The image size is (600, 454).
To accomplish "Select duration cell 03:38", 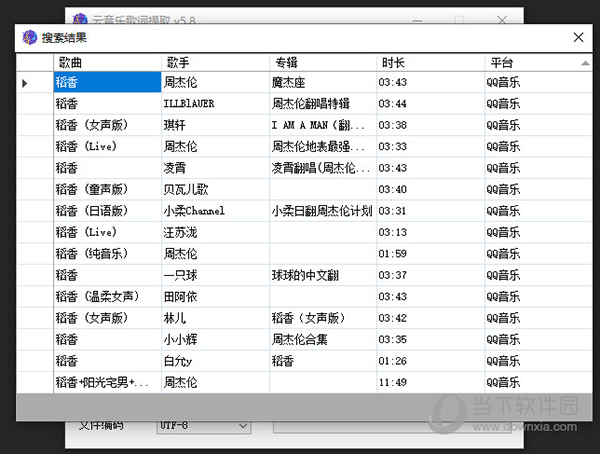I will (x=430, y=125).
